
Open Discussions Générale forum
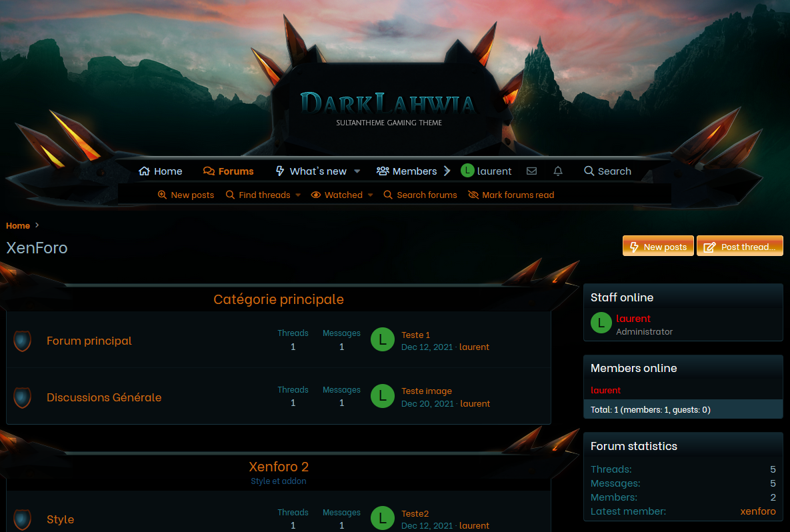point(104,397)
